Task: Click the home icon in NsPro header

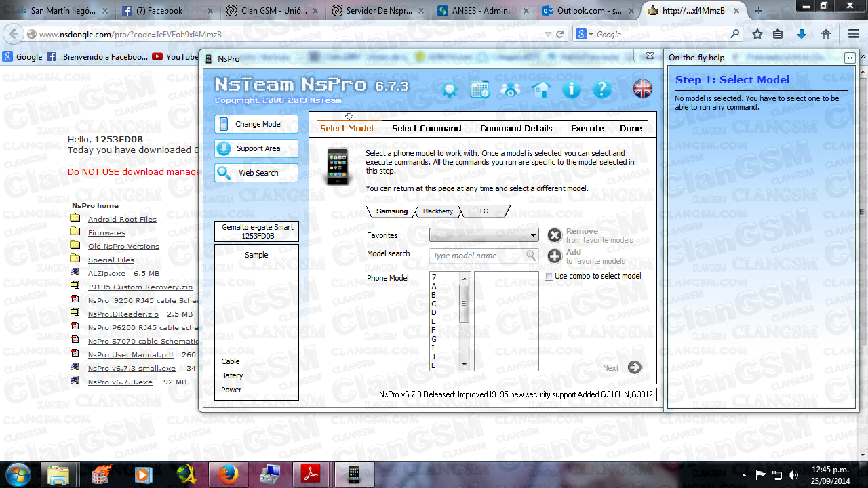Action: (541, 89)
